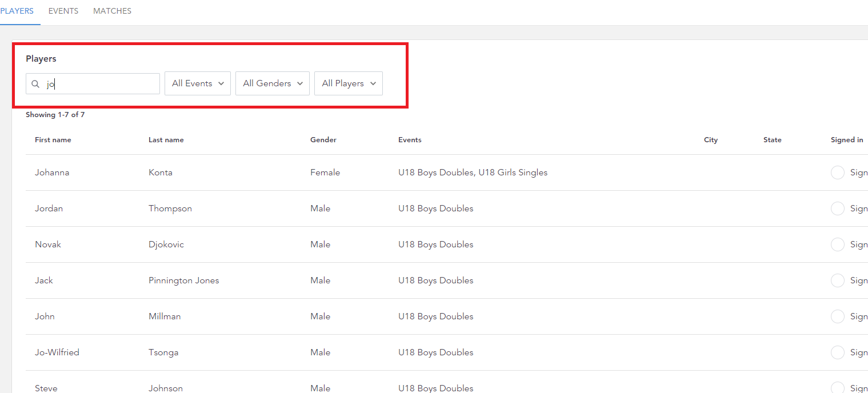Image resolution: width=868 pixels, height=393 pixels.
Task: Focus the player search field
Action: [93, 84]
